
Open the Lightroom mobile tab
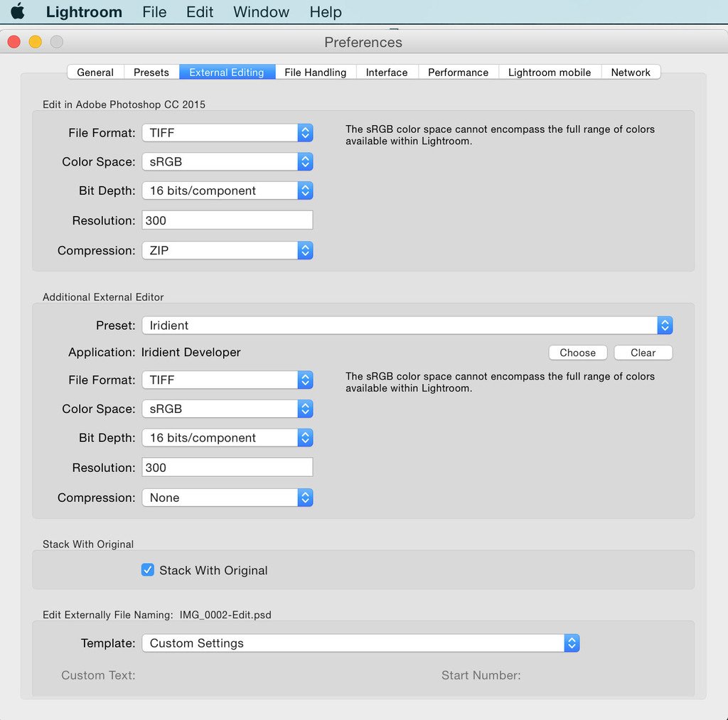[550, 72]
